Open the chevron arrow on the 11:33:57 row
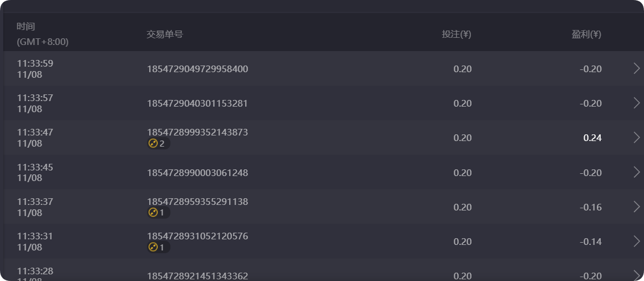Screen dimensions: 644x281 point(636,103)
